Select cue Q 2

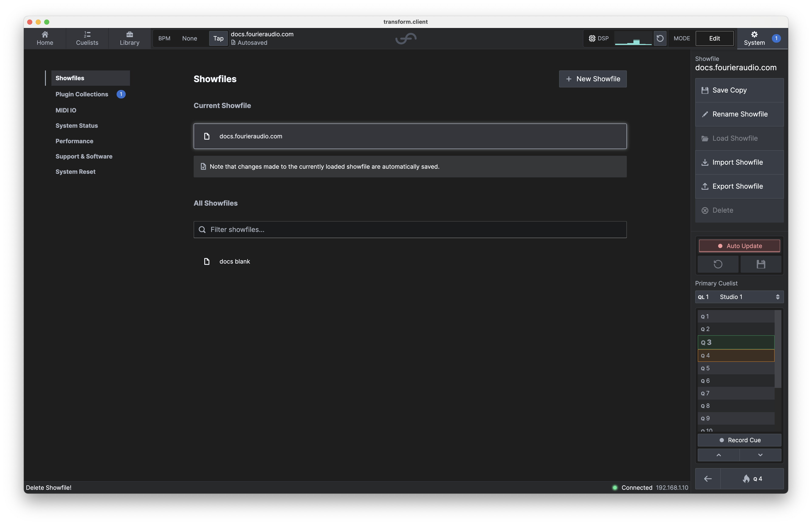[x=736, y=329]
